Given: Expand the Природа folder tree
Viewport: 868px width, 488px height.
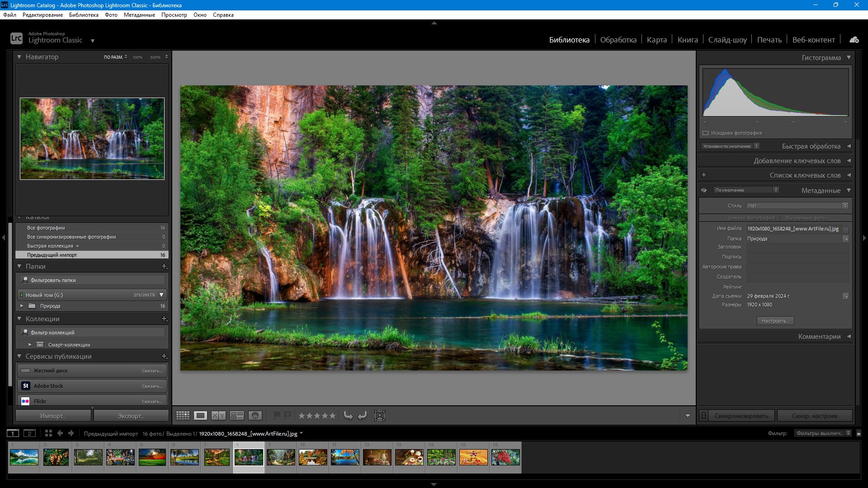Looking at the screenshot, I should coord(22,306).
